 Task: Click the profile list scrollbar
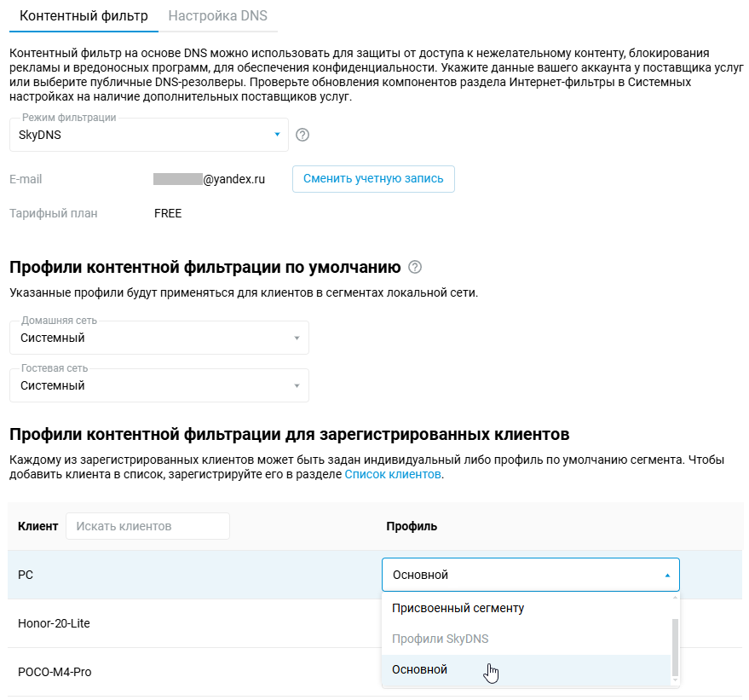pyautogui.click(x=676, y=645)
